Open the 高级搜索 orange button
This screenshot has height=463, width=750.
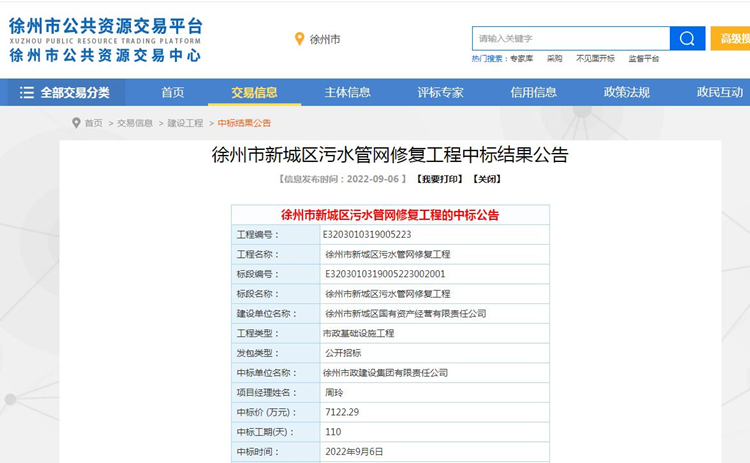730,38
